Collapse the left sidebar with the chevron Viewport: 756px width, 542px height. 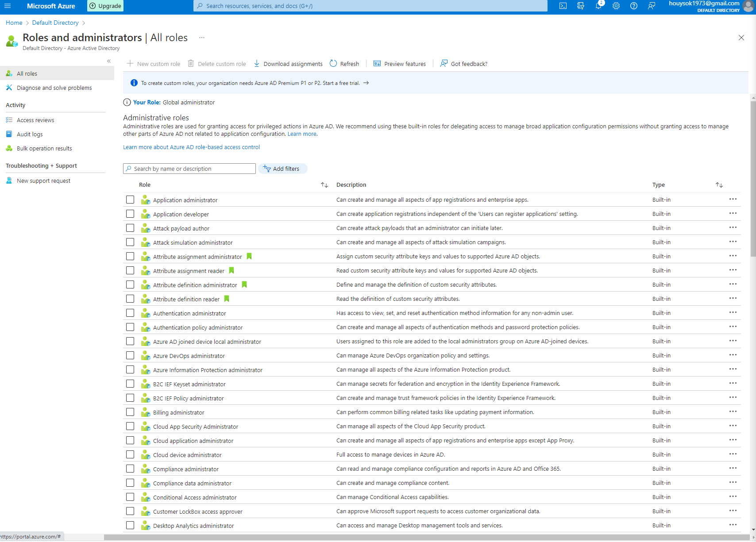pos(109,61)
